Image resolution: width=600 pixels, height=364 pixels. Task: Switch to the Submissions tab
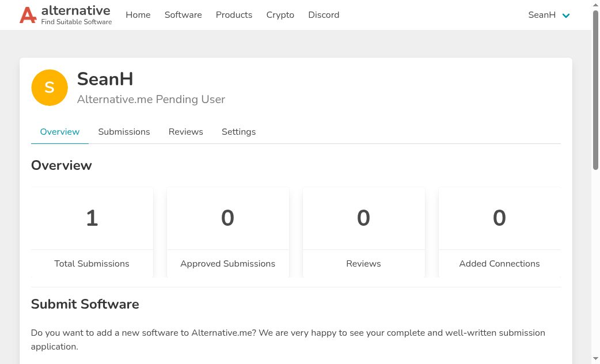tap(124, 132)
